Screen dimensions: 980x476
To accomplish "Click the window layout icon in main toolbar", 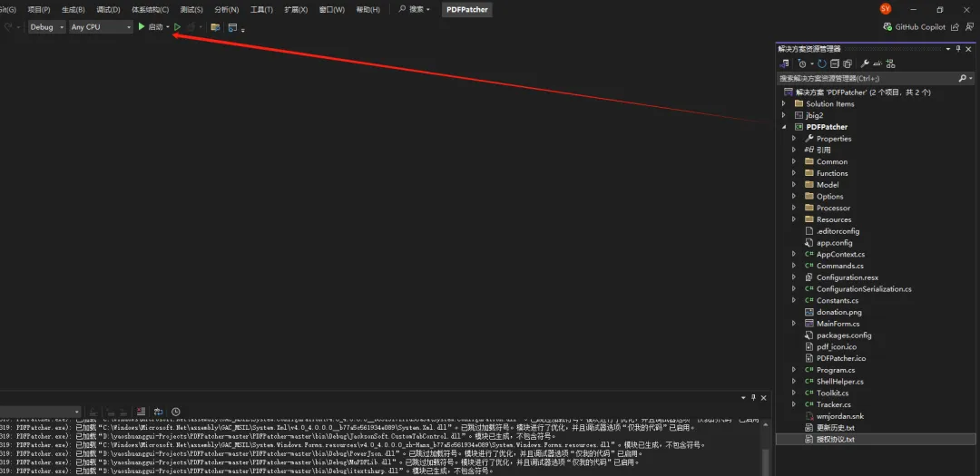I will pyautogui.click(x=232, y=27).
